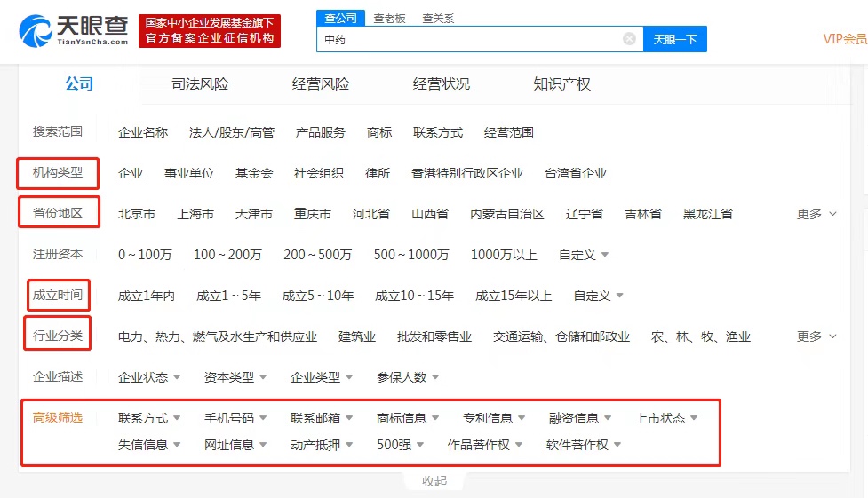The height and width of the screenshot is (498, 868).
Task: Open the VIP会员 link
Action: point(844,38)
